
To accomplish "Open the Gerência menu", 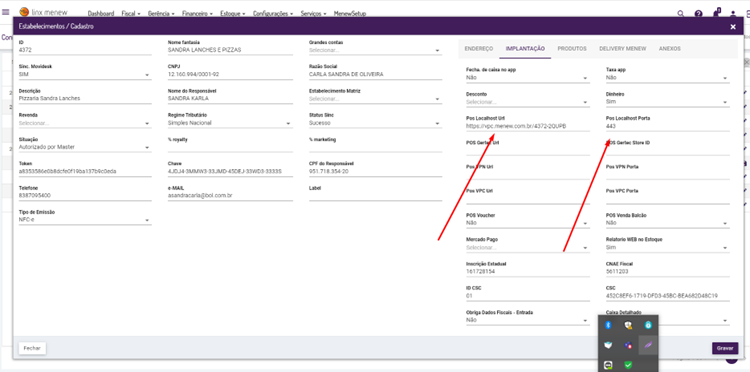I will tap(161, 14).
